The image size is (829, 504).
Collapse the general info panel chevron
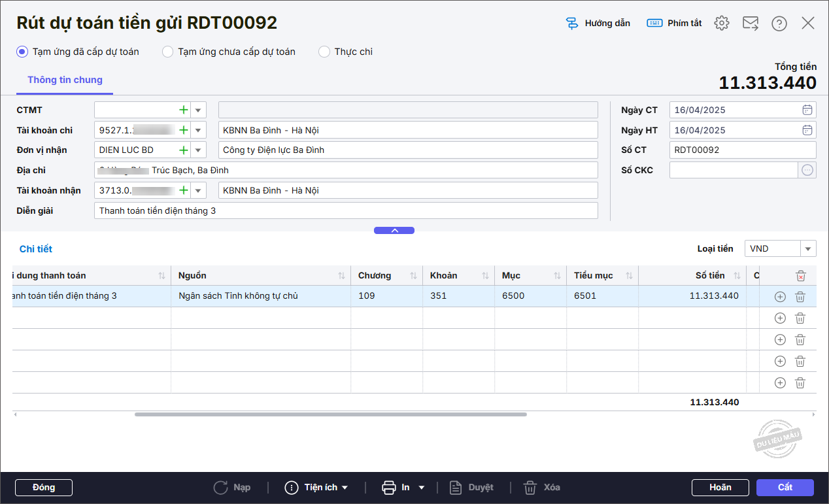click(x=394, y=230)
